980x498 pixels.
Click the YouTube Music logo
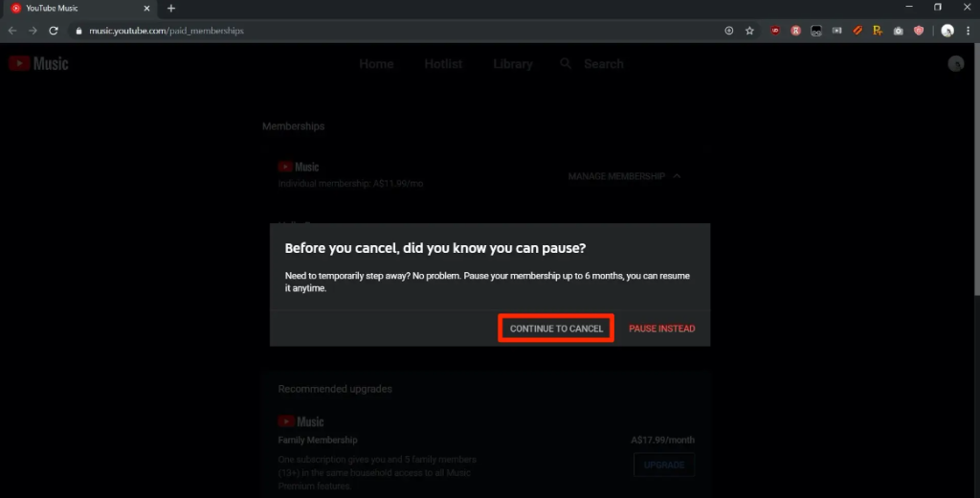(38, 63)
